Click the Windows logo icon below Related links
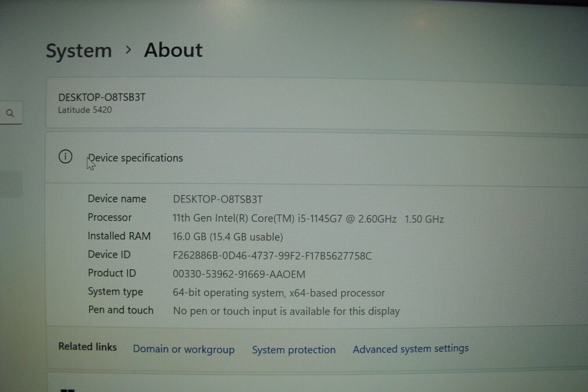The height and width of the screenshot is (392, 588). (x=67, y=390)
